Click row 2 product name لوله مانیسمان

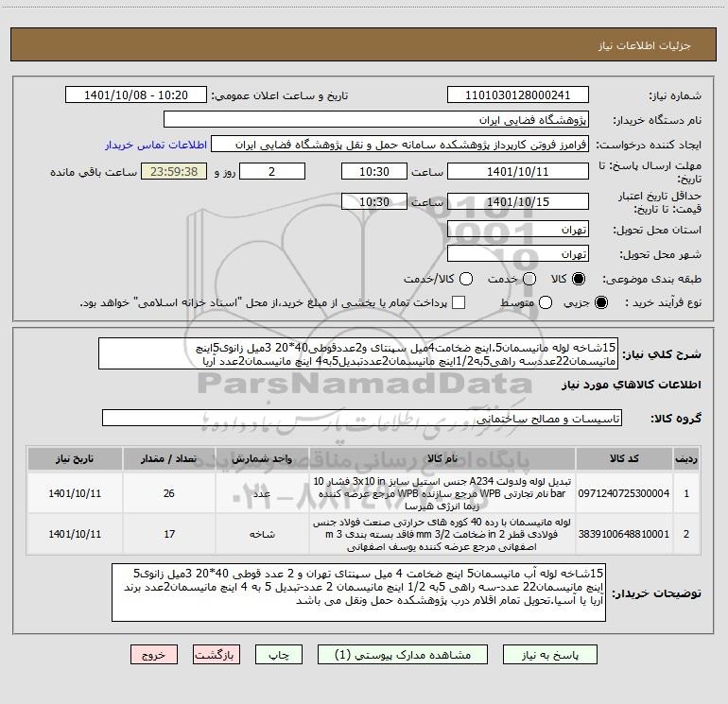tap(442, 534)
